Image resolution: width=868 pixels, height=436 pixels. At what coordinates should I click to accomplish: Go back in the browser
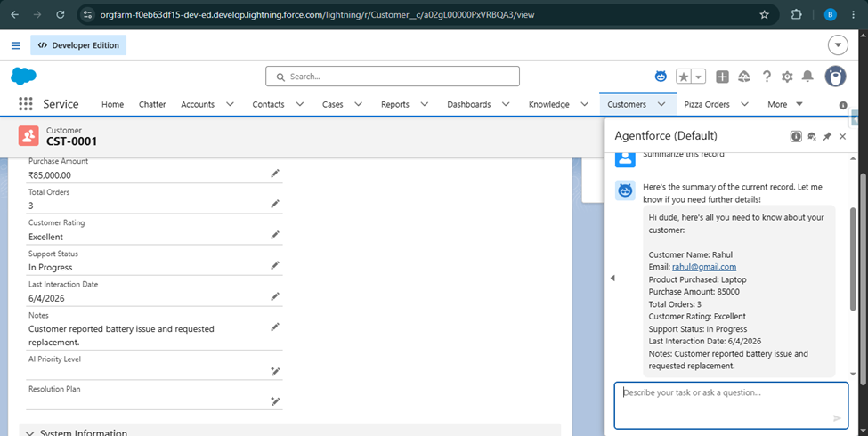pyautogui.click(x=14, y=14)
